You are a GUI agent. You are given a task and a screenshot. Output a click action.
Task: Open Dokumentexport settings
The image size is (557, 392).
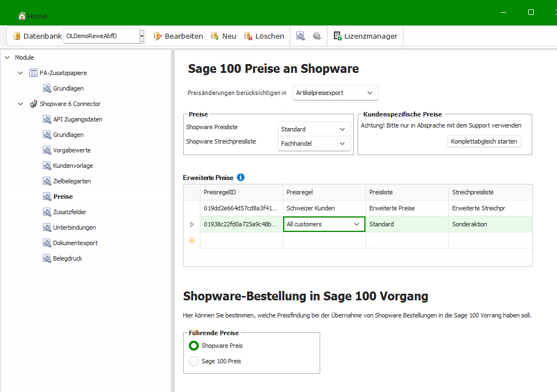pyautogui.click(x=75, y=243)
